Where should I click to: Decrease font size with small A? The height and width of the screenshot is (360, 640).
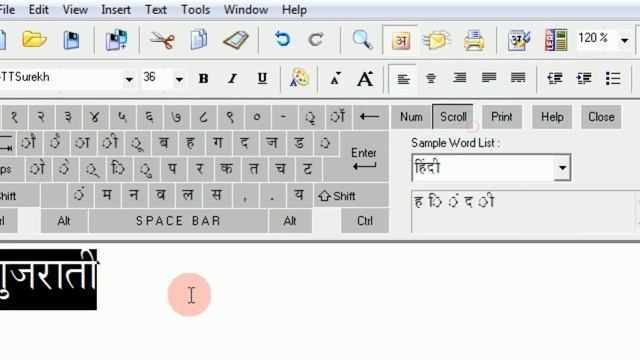coord(335,78)
